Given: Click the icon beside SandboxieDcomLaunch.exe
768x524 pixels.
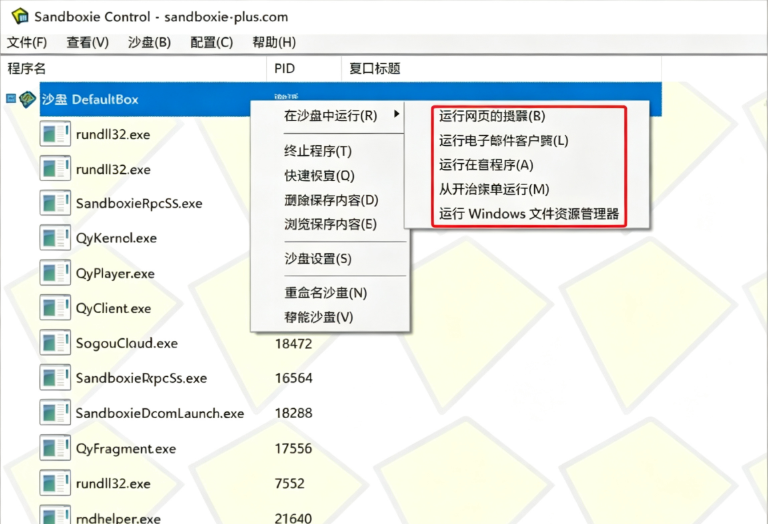Looking at the screenshot, I should click(x=55, y=413).
